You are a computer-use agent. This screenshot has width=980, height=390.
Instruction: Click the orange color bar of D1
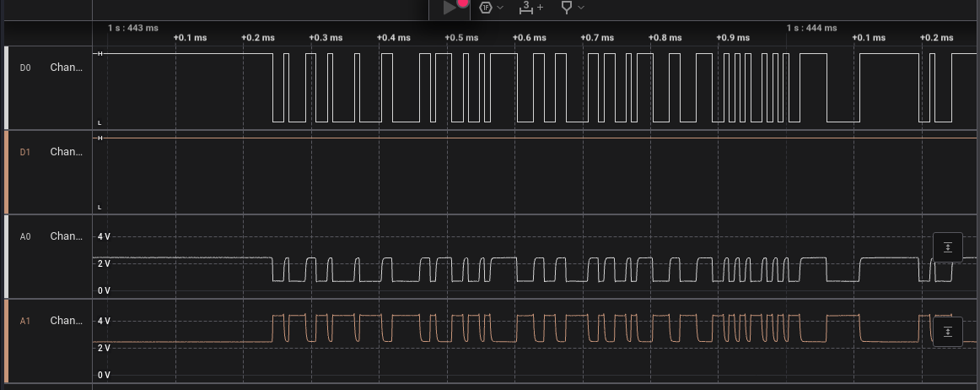click(x=6, y=172)
